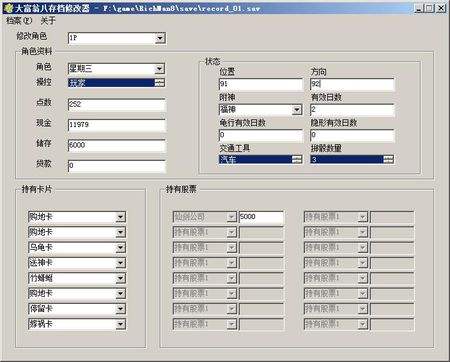Click the spinner arrows of the 操控 field

coord(160,83)
